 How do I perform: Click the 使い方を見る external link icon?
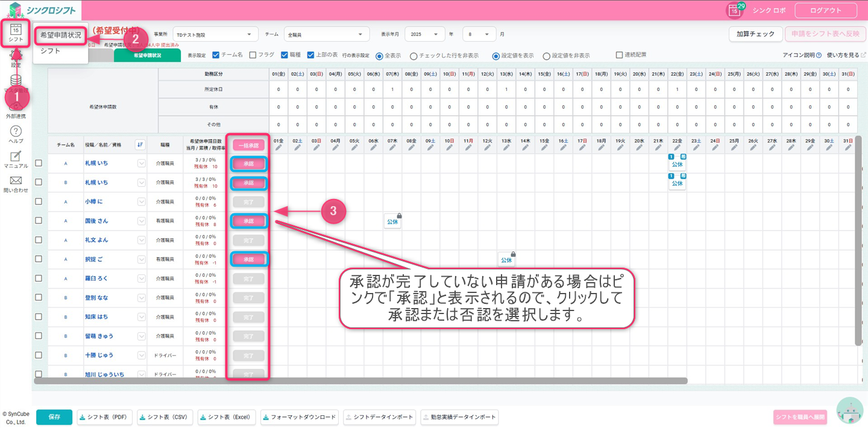(x=863, y=55)
